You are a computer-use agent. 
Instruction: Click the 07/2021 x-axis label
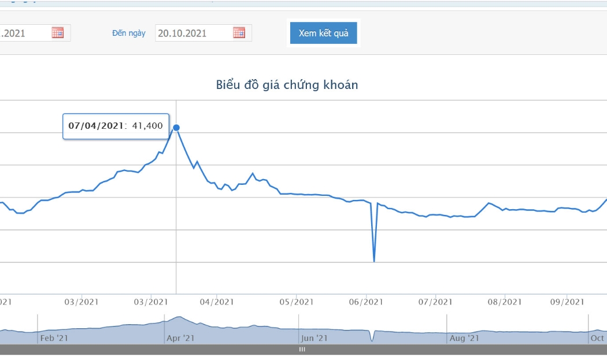[x=435, y=302]
